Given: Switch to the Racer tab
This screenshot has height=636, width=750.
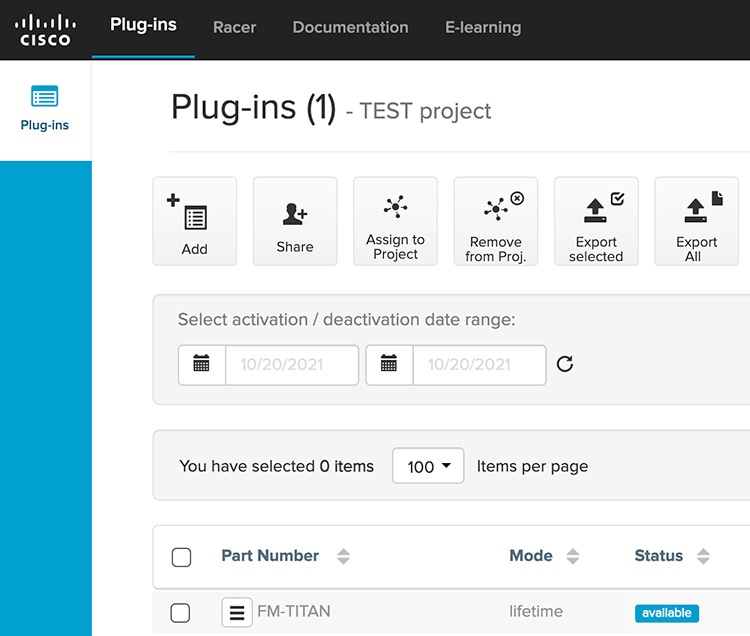Looking at the screenshot, I should pos(234,28).
